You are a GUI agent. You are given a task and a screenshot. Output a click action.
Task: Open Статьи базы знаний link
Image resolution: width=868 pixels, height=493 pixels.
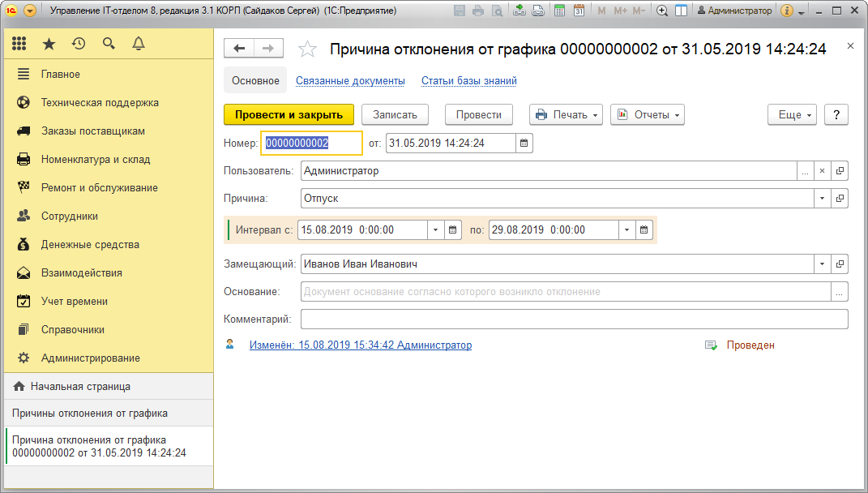[x=469, y=81]
